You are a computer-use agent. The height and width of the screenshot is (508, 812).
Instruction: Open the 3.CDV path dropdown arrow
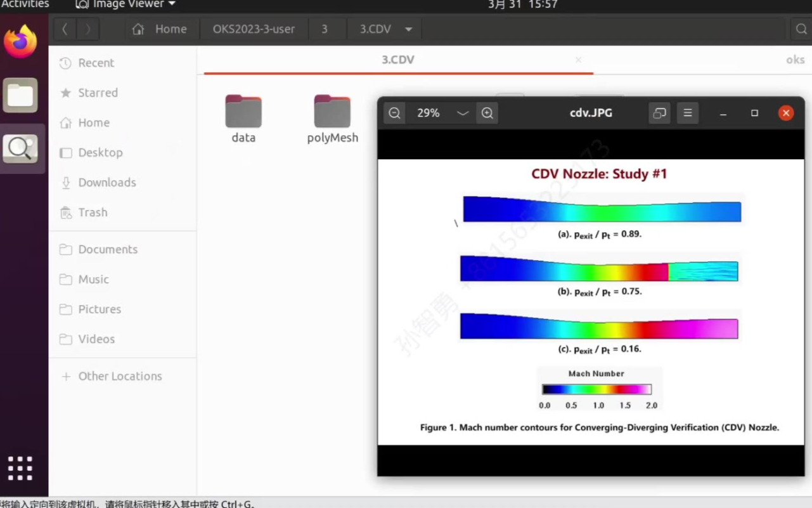click(x=409, y=29)
